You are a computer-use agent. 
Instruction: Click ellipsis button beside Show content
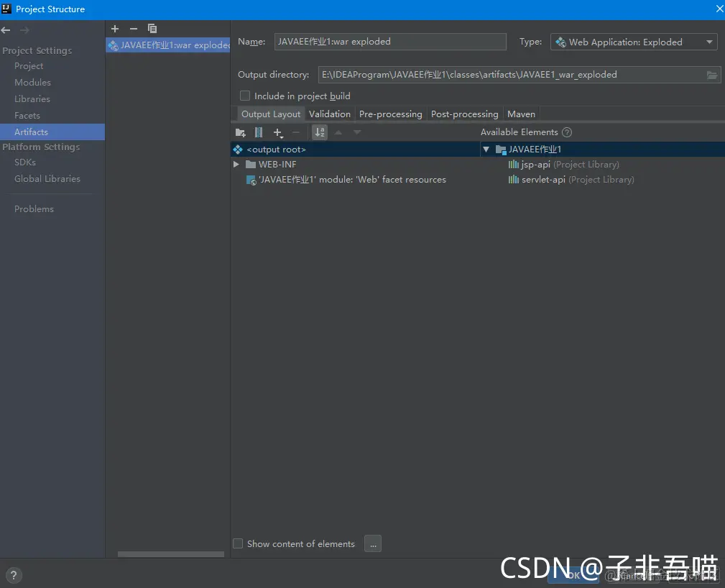373,543
